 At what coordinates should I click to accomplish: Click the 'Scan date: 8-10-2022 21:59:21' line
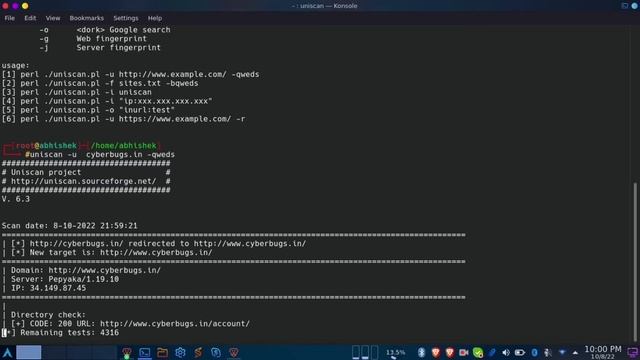tap(69, 226)
